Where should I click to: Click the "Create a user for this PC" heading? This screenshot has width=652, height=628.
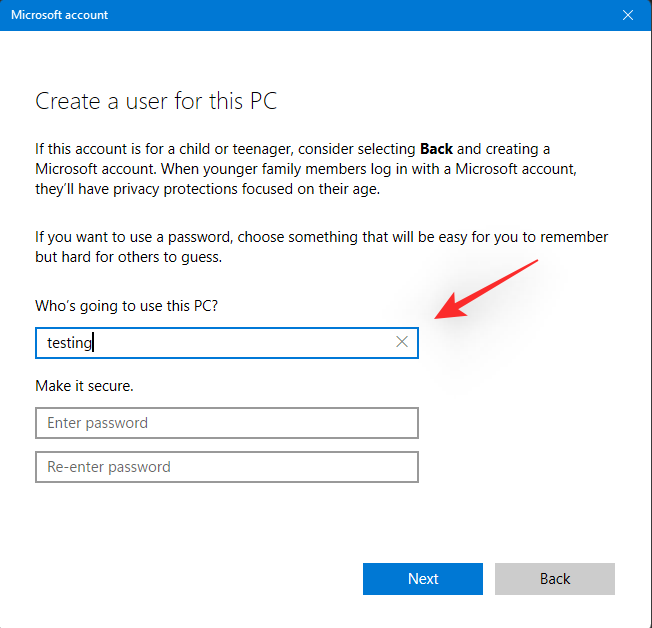156,101
